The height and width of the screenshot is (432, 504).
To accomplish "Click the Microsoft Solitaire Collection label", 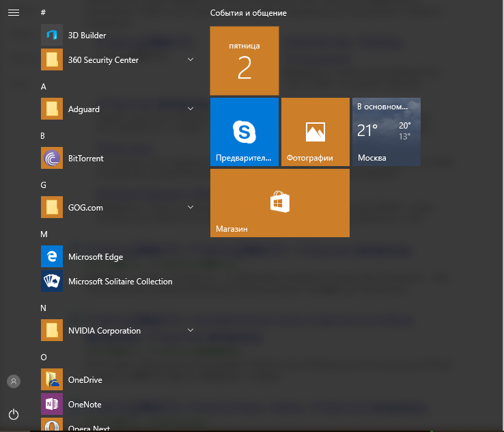I will point(120,282).
